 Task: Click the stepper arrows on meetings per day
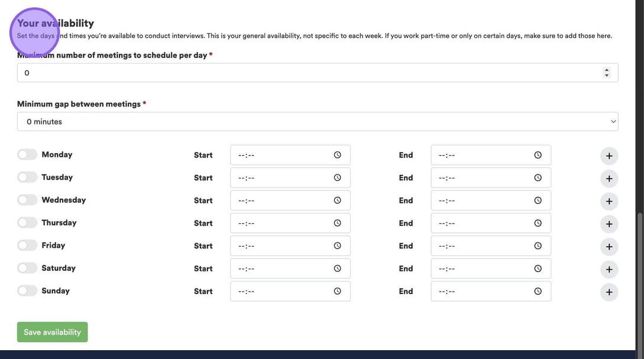point(606,73)
